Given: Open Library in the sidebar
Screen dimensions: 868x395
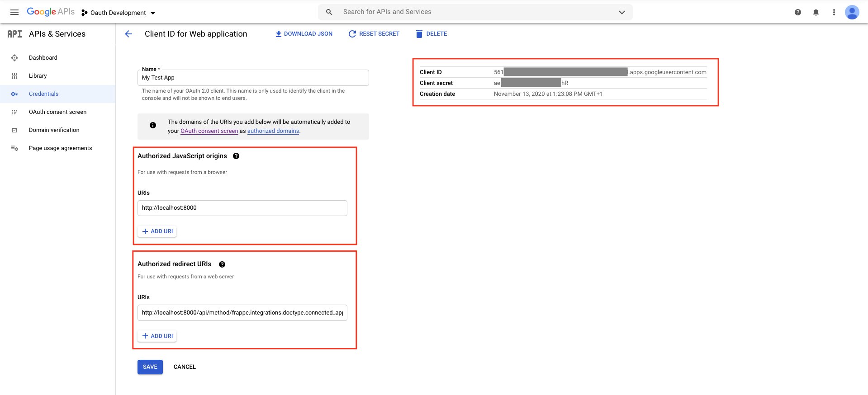Looking at the screenshot, I should coord(57,76).
